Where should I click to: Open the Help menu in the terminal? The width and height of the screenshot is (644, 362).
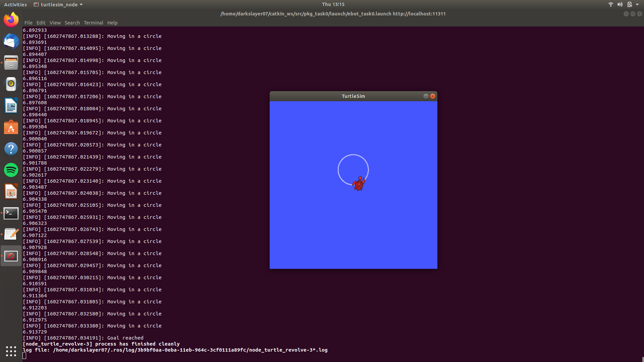112,22
